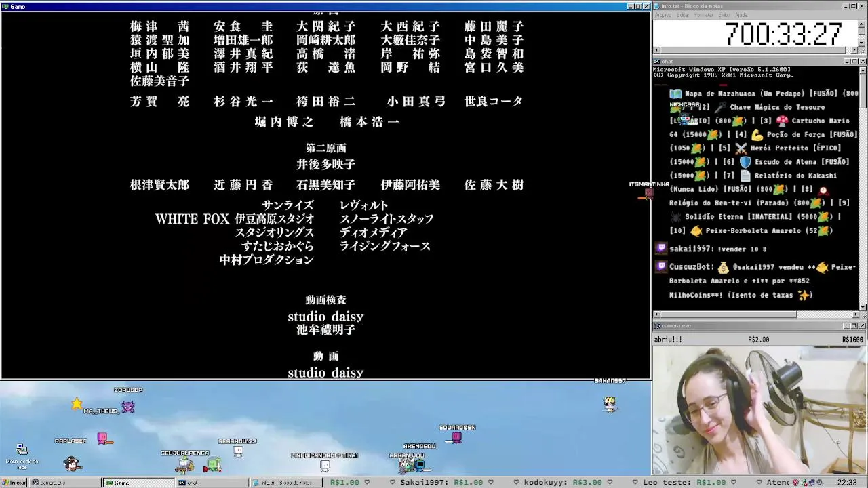
Task: Click 'Sakai1997: R$1.00' in the donation ticker
Action: pos(440,483)
